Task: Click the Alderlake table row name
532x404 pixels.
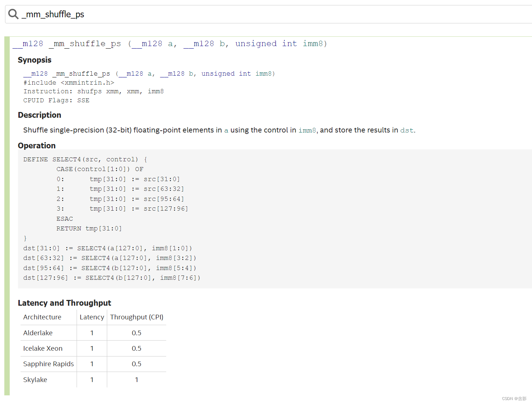Action: [38, 333]
